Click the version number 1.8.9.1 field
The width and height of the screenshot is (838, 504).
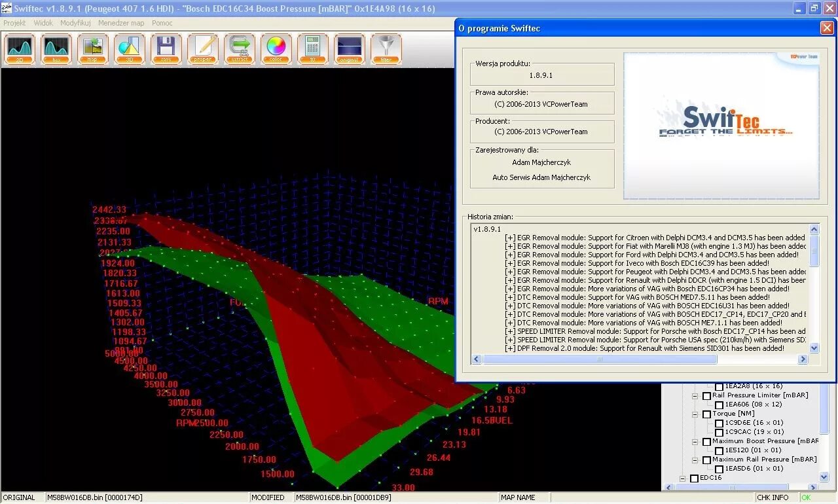pos(541,75)
